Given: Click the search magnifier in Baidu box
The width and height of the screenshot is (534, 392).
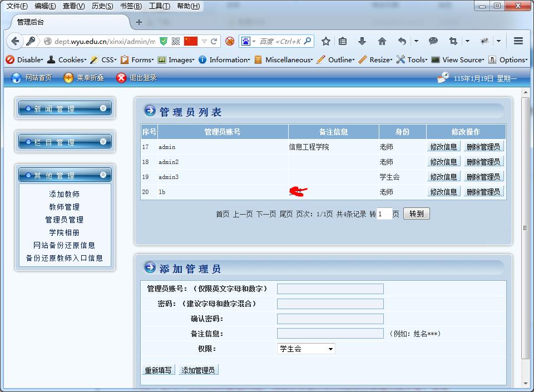Looking at the screenshot, I should pyautogui.click(x=308, y=41).
